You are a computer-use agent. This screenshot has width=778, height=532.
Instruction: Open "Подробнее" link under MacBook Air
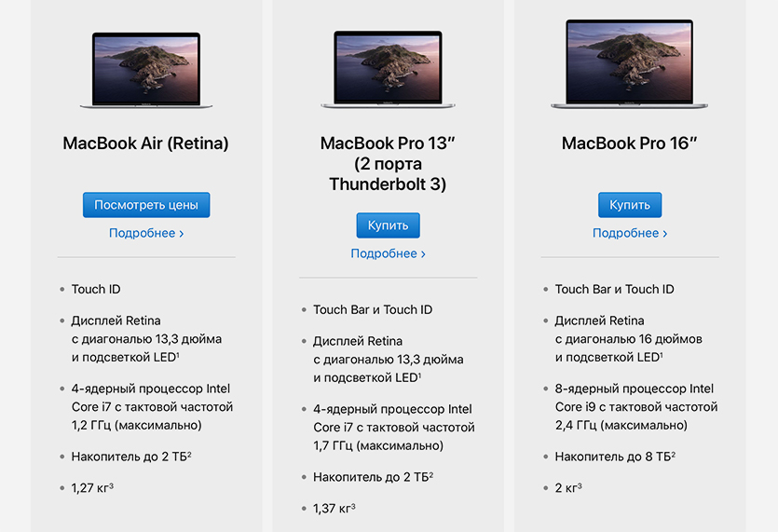(146, 233)
